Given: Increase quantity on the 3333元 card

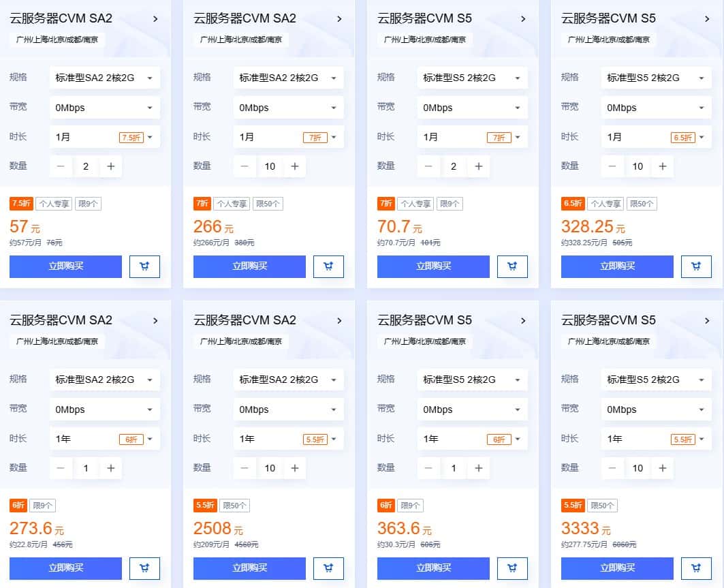Looking at the screenshot, I should (x=662, y=468).
